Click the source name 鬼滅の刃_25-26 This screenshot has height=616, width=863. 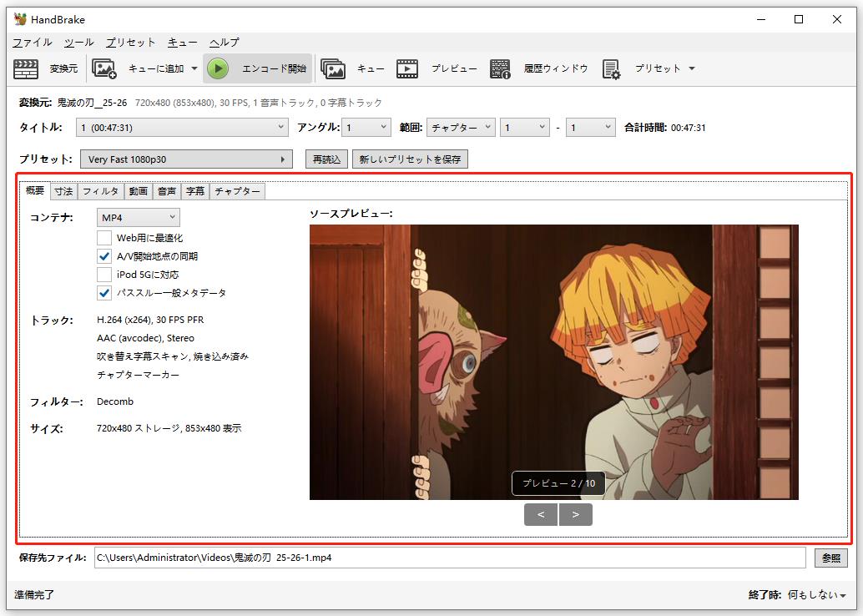[x=92, y=103]
